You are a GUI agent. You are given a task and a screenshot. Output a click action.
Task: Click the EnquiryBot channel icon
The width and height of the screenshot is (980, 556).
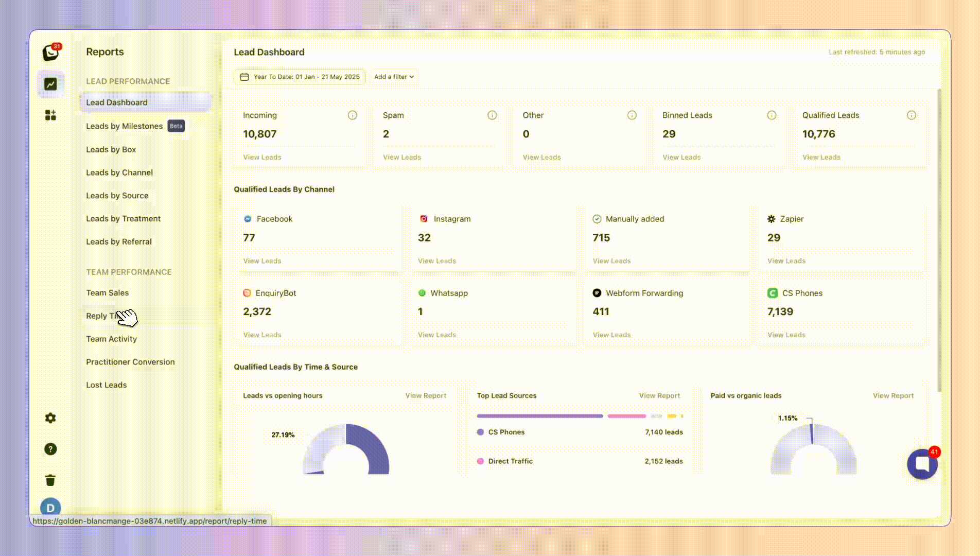tap(247, 293)
